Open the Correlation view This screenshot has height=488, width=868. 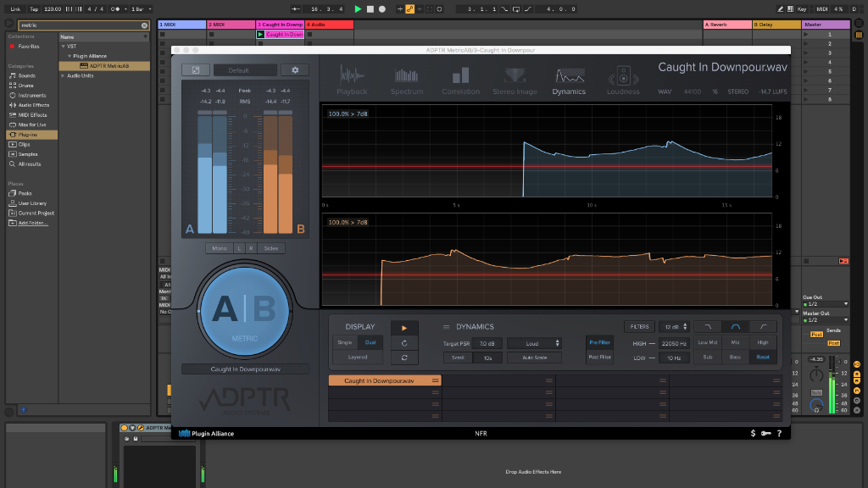(460, 80)
